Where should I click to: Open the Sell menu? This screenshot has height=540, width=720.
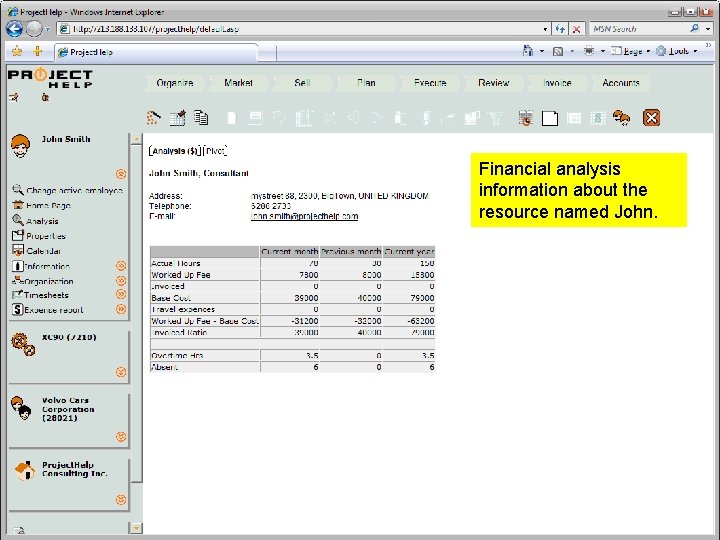[x=302, y=83]
